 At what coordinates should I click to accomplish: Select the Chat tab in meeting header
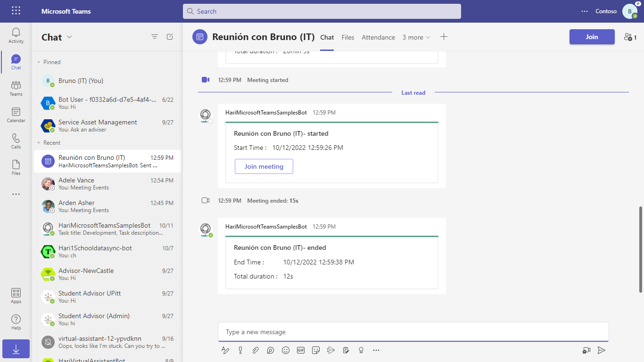[x=327, y=37]
